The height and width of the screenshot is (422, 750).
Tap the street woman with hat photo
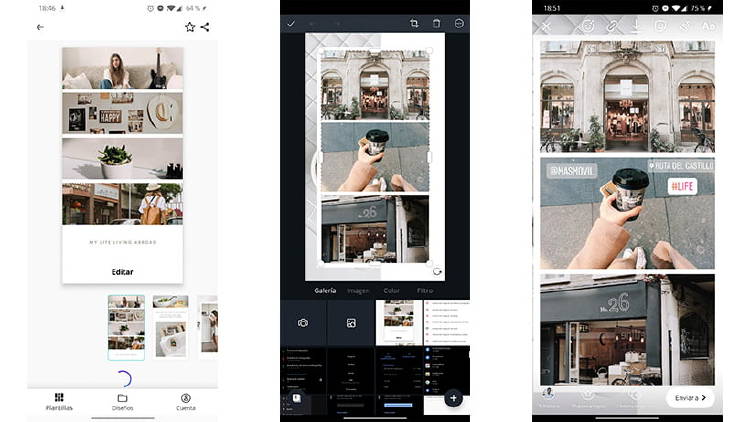point(122,204)
